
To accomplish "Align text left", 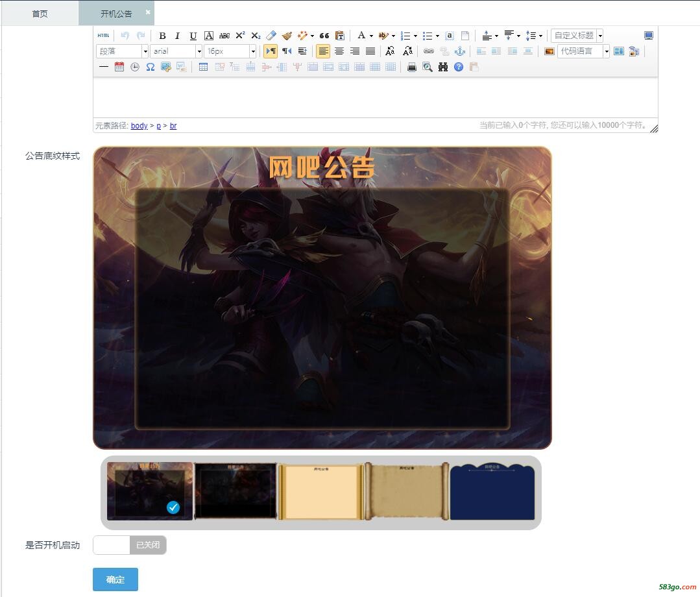I will [x=323, y=51].
